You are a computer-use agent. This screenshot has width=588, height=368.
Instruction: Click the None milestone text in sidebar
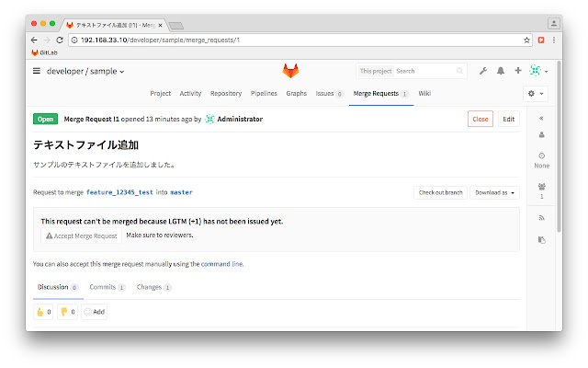[x=541, y=166]
